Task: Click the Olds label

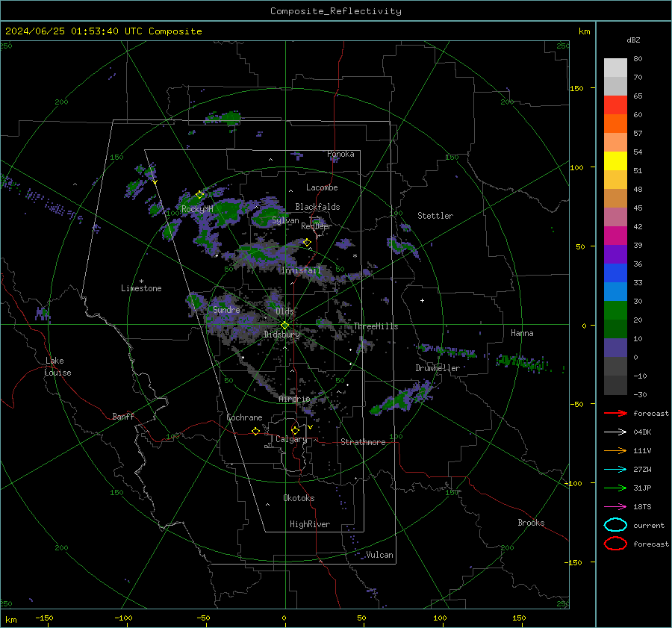Action: click(x=284, y=311)
